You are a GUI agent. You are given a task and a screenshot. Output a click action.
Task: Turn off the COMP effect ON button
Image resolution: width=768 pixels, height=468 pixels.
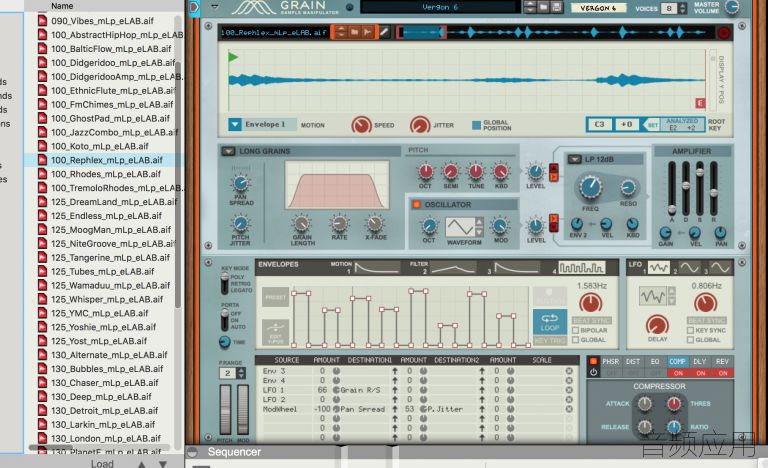click(678, 373)
